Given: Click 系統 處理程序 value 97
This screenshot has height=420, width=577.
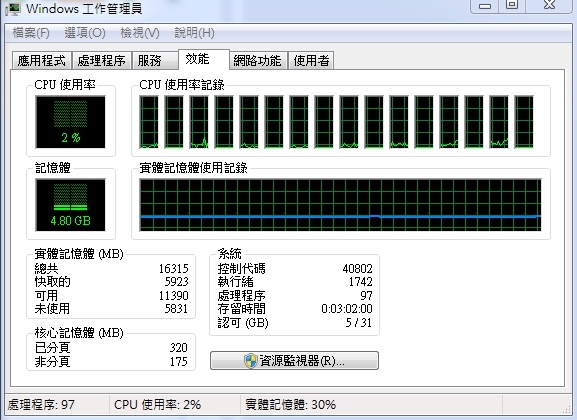Looking at the screenshot, I should point(367,296).
